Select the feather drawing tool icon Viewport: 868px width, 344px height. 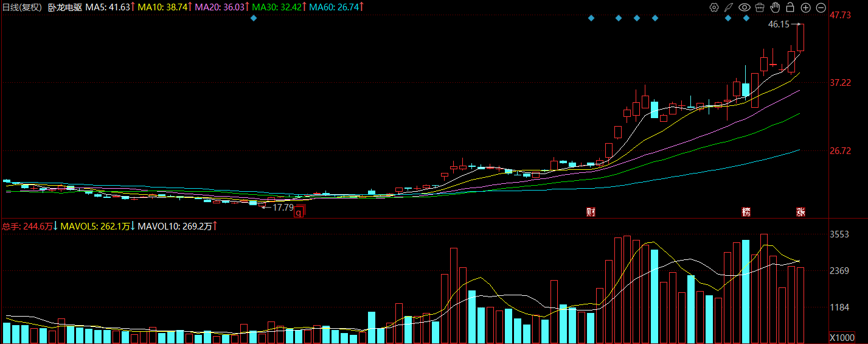(x=729, y=7)
